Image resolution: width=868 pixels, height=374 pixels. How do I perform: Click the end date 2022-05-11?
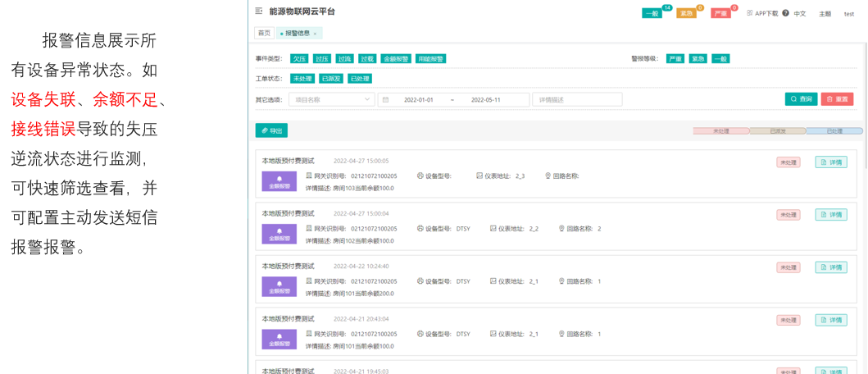coord(485,100)
